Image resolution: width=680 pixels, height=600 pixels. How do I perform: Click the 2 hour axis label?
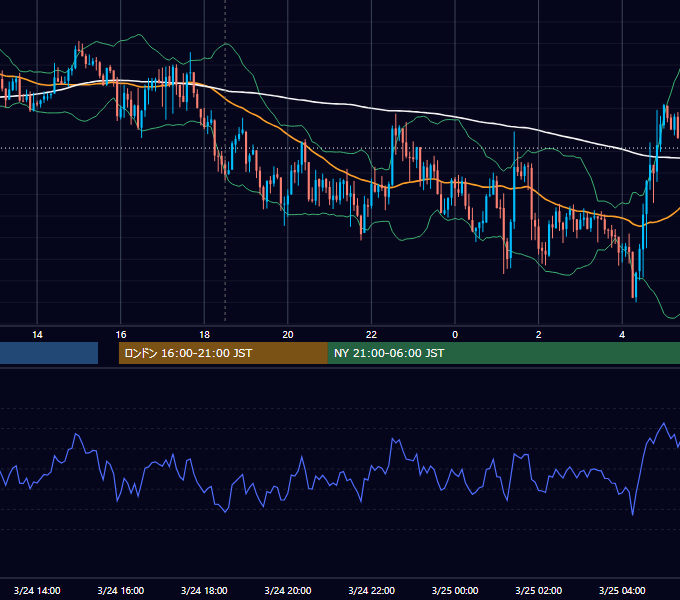(539, 335)
